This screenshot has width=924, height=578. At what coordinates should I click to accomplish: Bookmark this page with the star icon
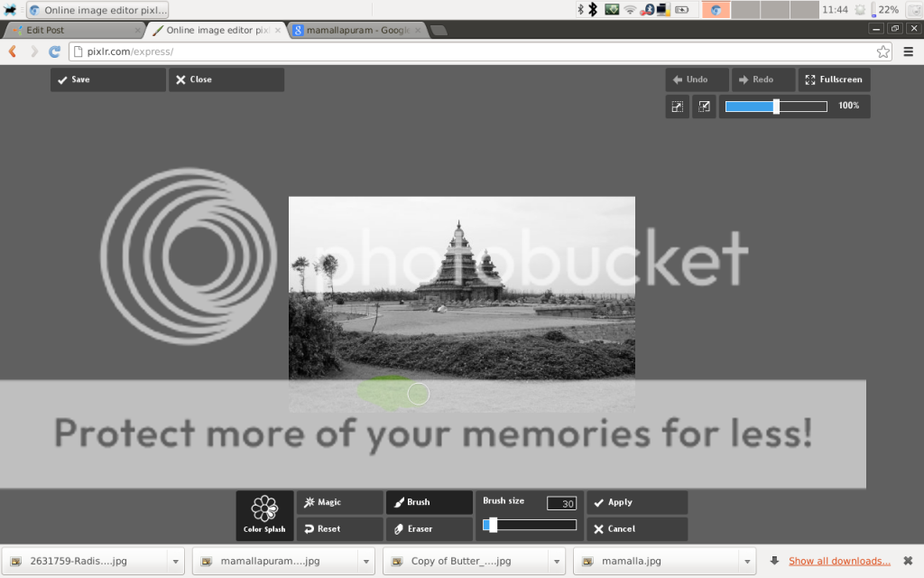(882, 51)
